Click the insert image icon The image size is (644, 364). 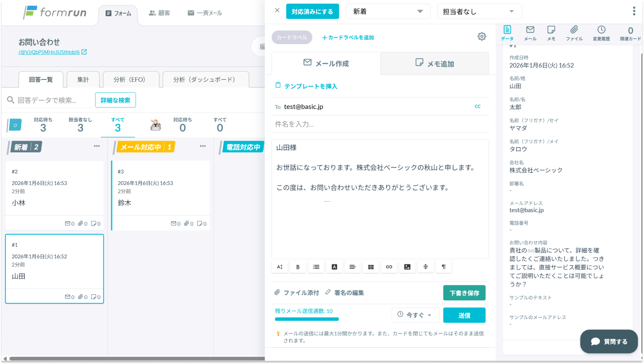click(407, 267)
